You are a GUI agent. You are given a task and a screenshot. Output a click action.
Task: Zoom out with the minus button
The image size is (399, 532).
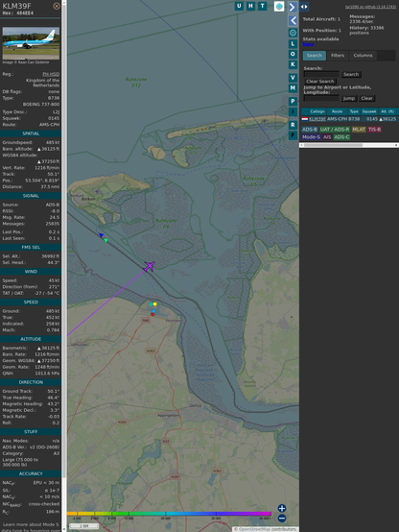282,519
